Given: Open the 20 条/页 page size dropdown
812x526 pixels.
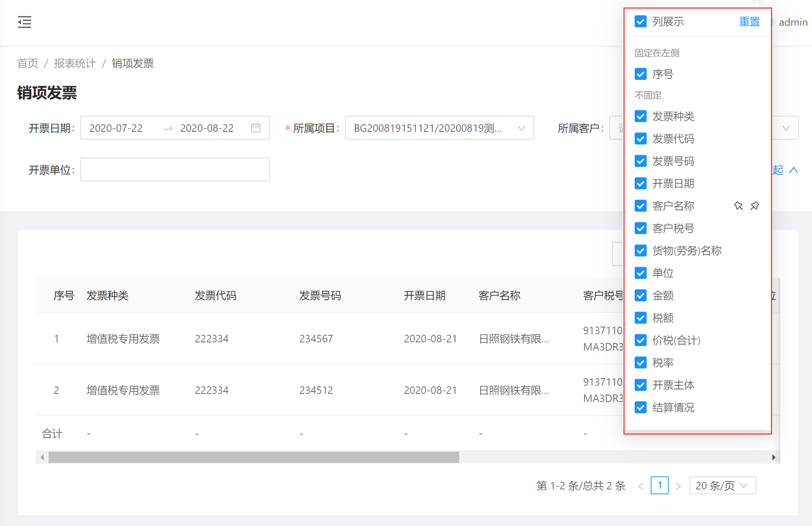Looking at the screenshot, I should pyautogui.click(x=722, y=486).
